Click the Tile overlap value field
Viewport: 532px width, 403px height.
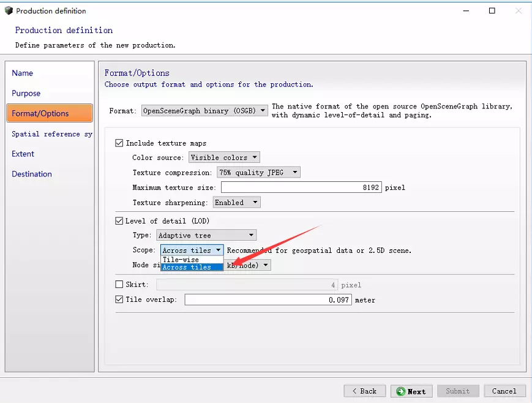tap(269, 300)
